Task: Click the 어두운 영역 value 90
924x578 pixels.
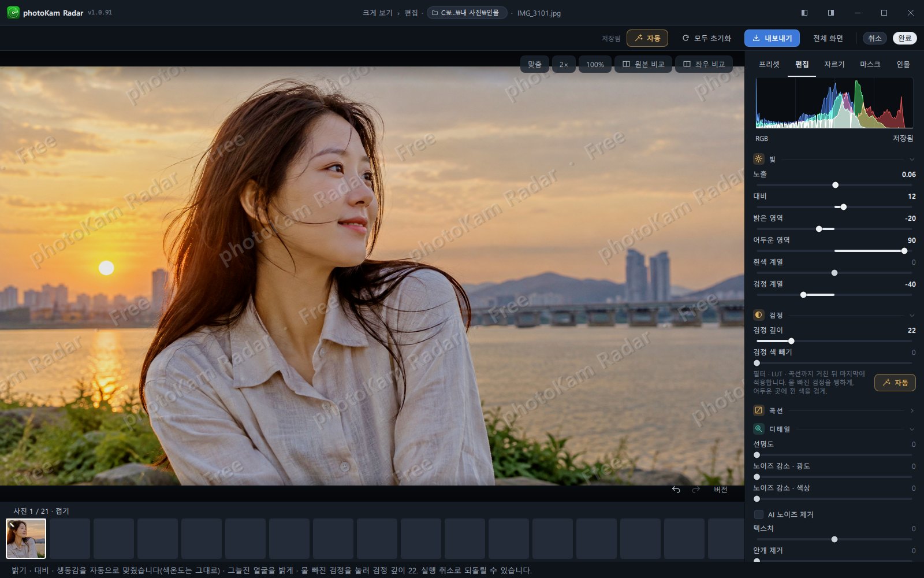Action: click(x=912, y=240)
